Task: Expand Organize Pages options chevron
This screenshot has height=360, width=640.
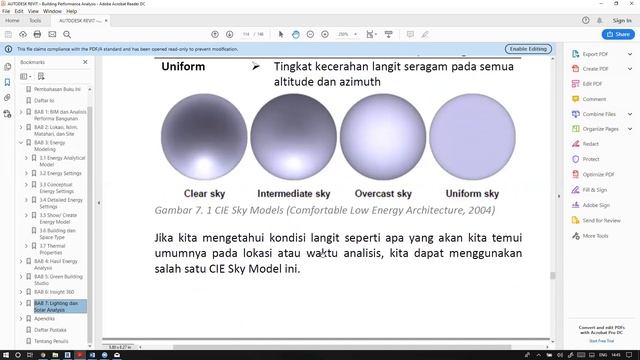Action: (630, 129)
